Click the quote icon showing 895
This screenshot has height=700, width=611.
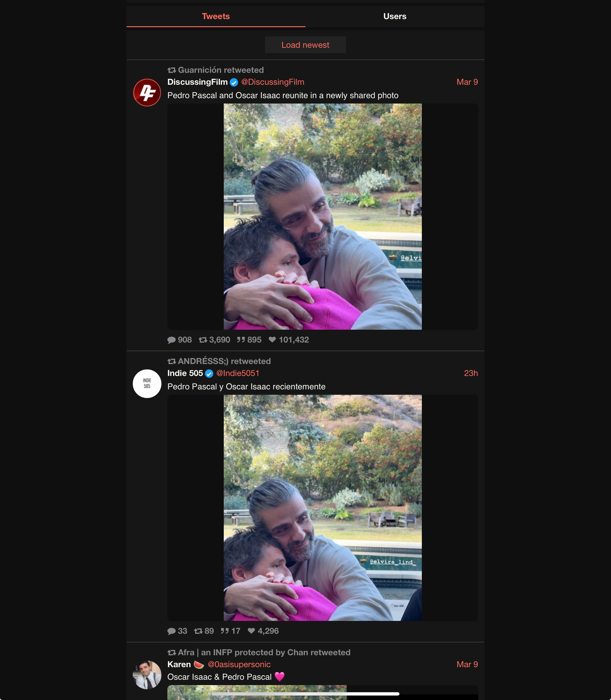tap(241, 340)
